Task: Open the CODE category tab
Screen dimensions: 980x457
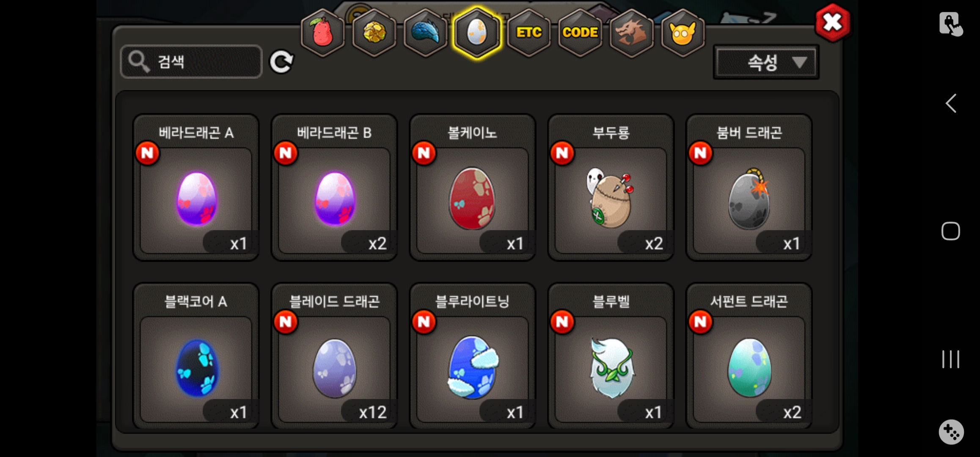Action: [580, 33]
